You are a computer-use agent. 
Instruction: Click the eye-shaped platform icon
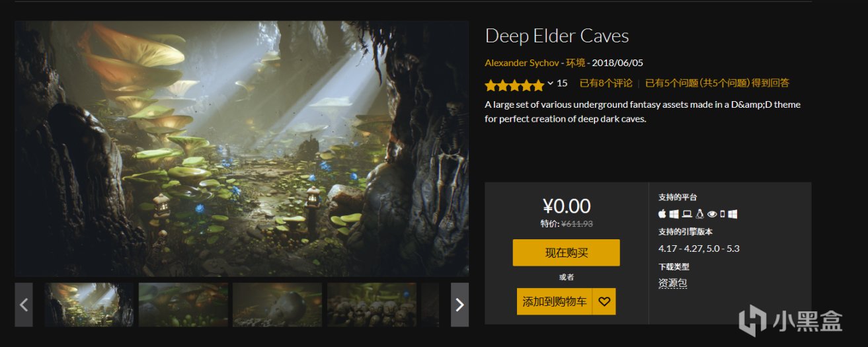point(712,214)
